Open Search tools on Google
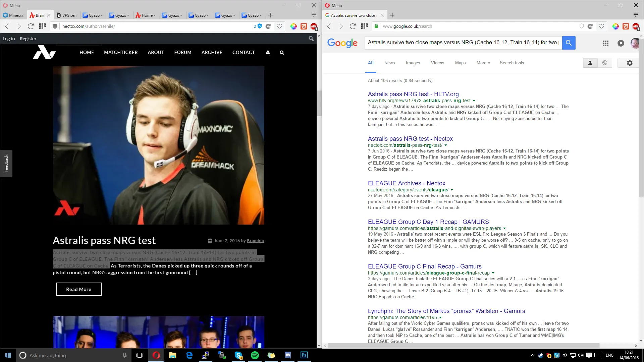This screenshot has height=362, width=644. coord(512,63)
